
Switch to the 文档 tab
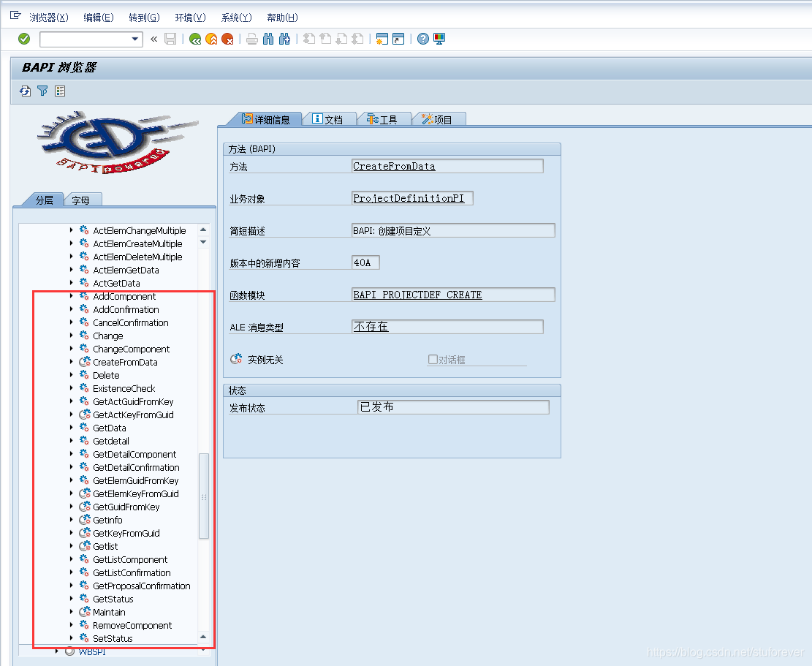point(328,119)
